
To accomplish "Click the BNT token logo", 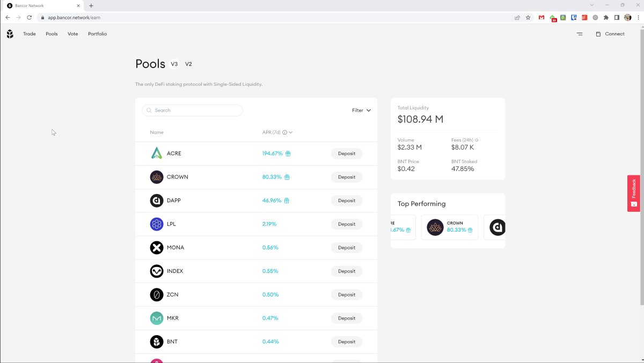I will (x=156, y=342).
